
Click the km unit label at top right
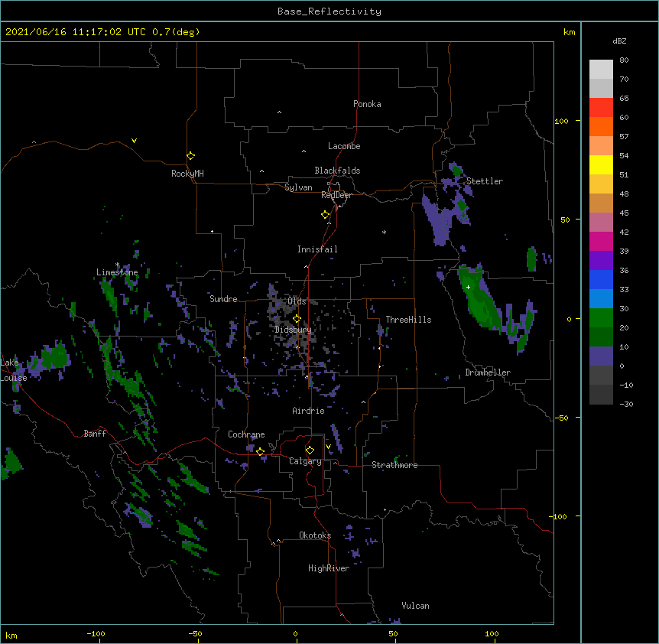(x=570, y=32)
